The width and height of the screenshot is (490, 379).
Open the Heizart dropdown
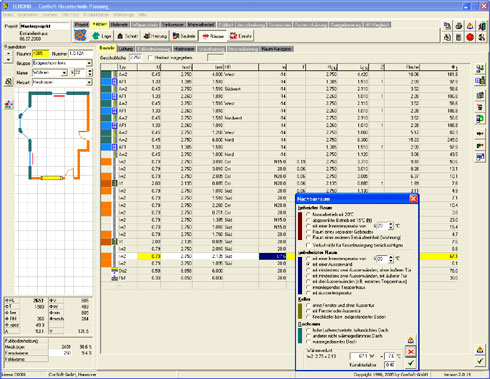pyautogui.click(x=89, y=82)
